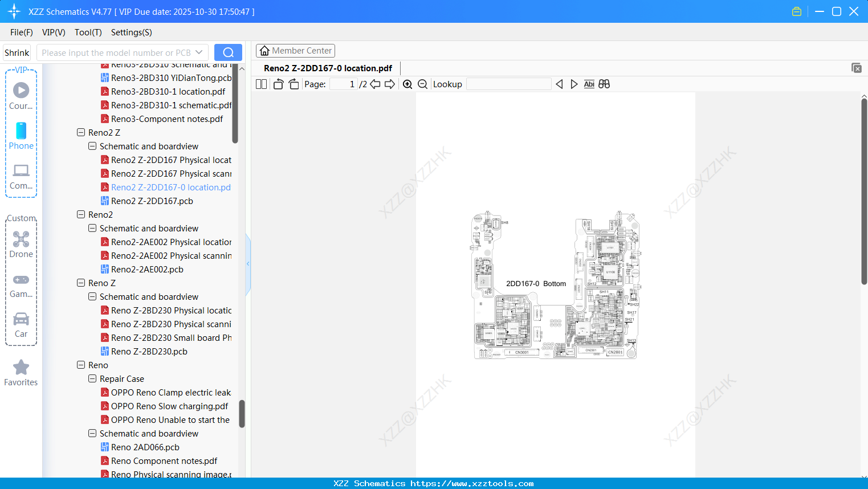The height and width of the screenshot is (489, 868).
Task: Rotate page counterclockwise
Action: click(278, 84)
